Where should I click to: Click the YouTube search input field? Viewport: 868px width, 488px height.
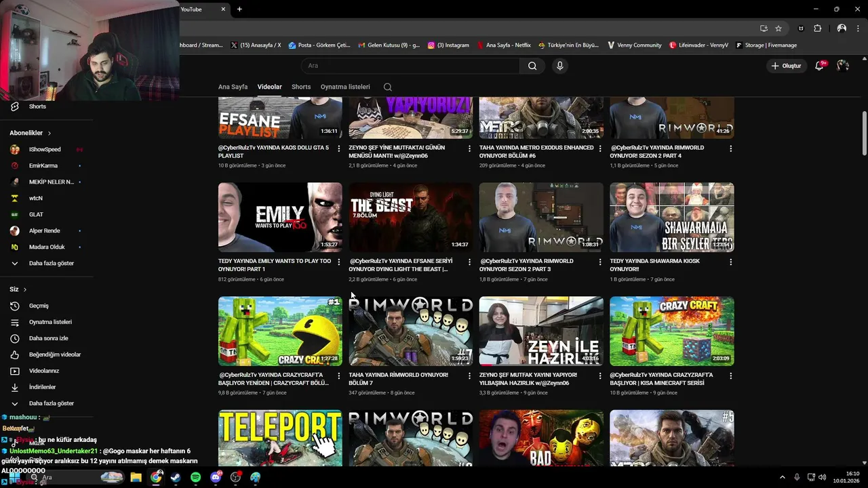coord(410,66)
